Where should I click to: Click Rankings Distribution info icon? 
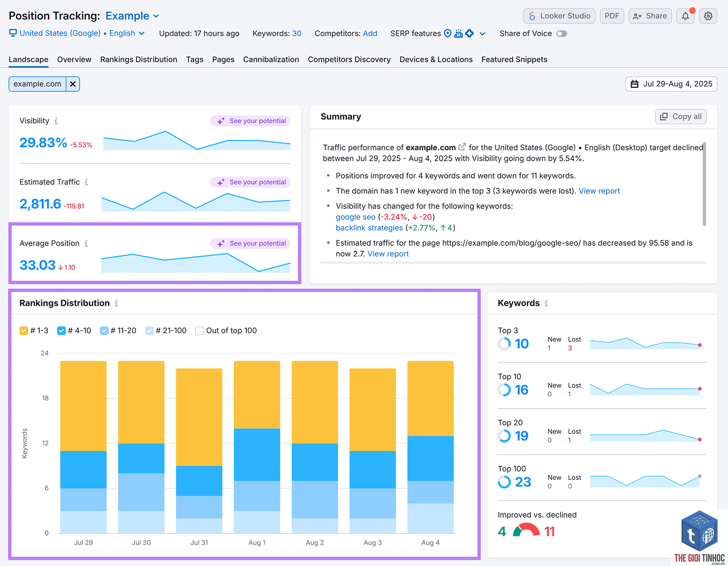click(116, 303)
